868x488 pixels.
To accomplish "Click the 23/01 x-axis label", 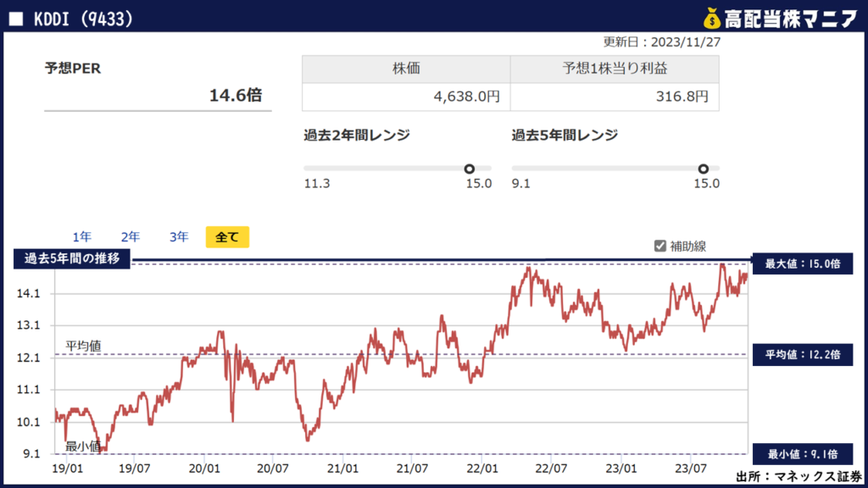I will 621,469.
